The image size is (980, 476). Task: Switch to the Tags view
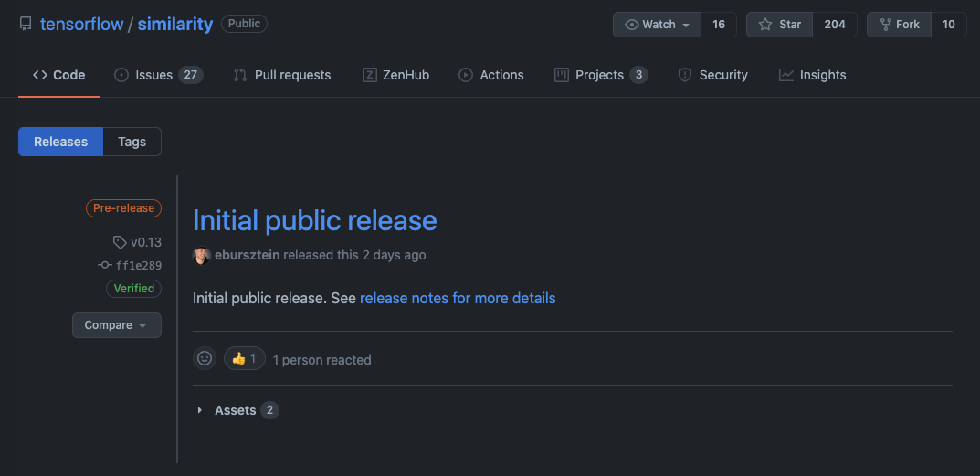tap(132, 142)
